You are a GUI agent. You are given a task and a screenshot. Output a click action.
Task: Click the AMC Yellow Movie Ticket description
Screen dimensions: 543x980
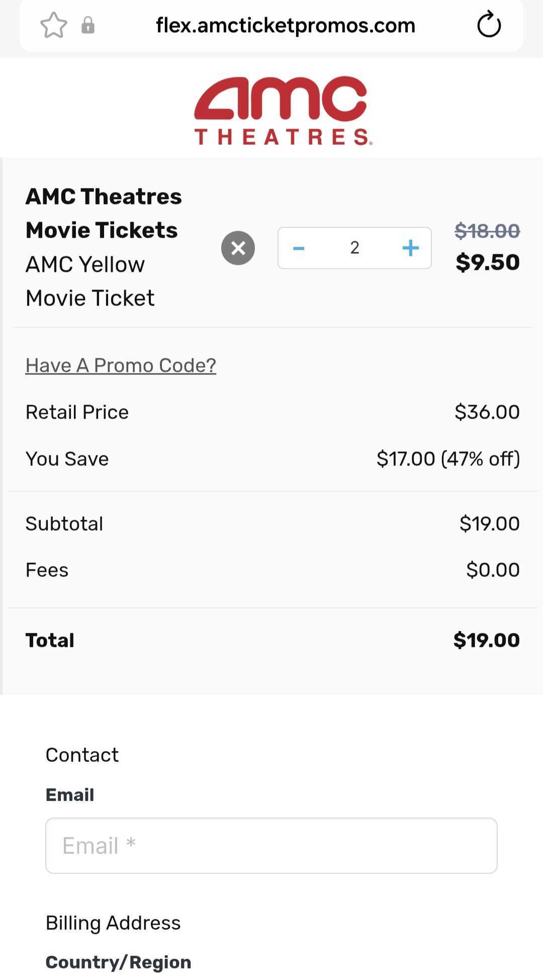click(90, 281)
